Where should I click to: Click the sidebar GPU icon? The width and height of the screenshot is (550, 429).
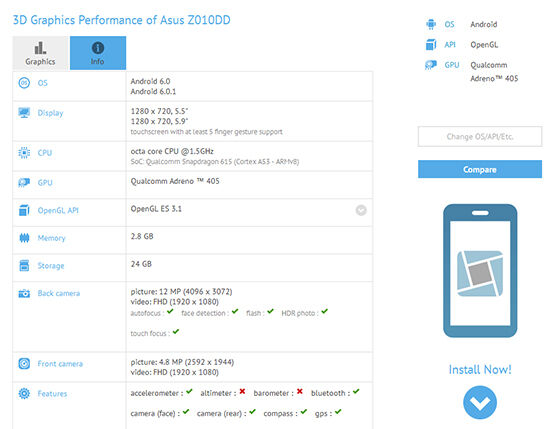(x=431, y=65)
